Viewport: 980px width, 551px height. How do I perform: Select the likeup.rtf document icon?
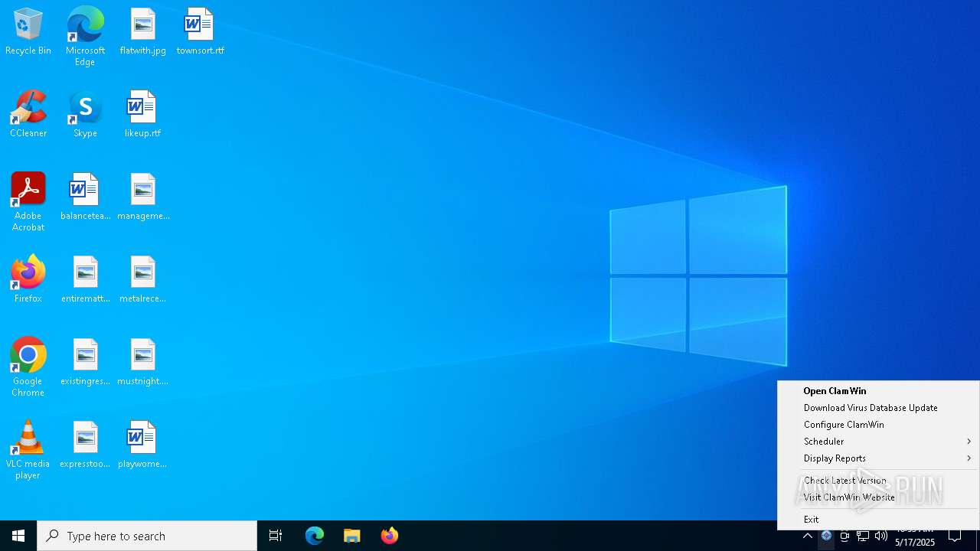click(x=142, y=114)
